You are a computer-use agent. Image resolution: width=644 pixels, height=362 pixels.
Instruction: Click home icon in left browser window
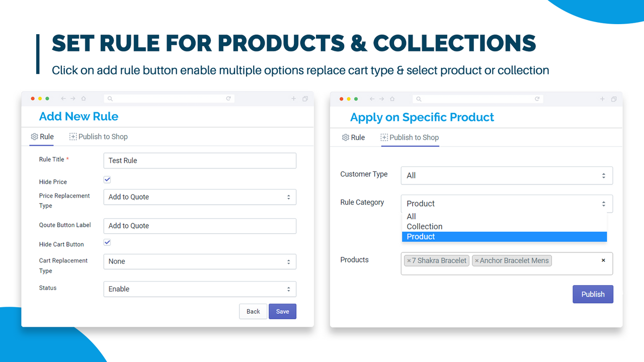[84, 99]
